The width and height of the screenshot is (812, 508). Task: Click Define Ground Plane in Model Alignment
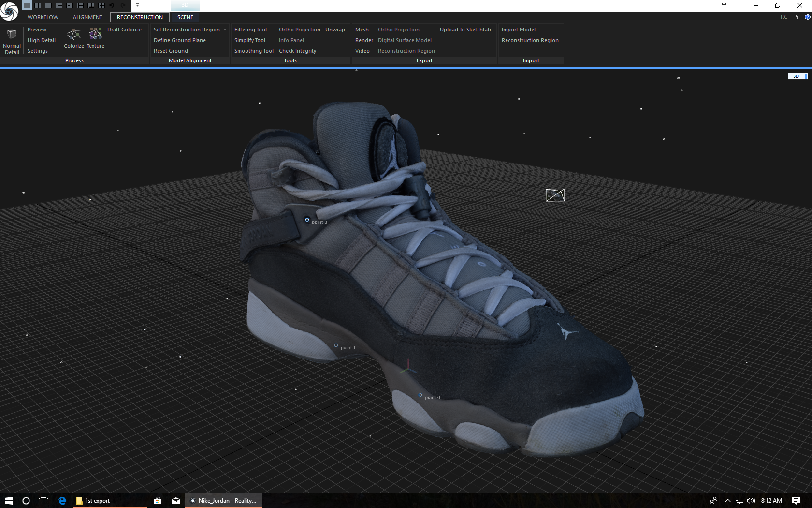coord(180,40)
